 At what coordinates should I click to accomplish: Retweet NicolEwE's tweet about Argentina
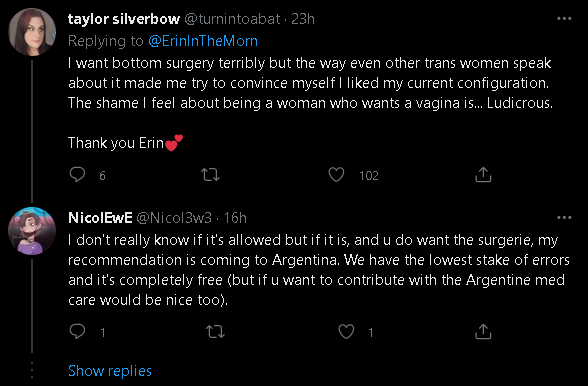(215, 332)
